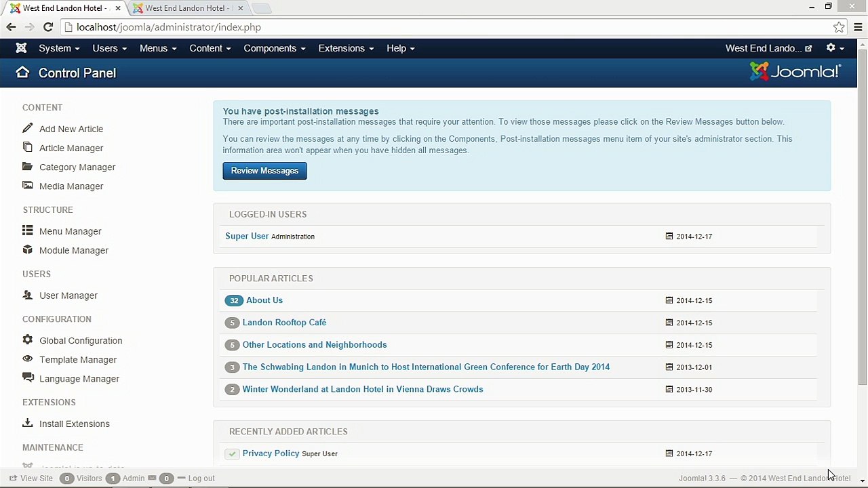
Task: Click the Article Manager stack icon
Action: point(27,147)
